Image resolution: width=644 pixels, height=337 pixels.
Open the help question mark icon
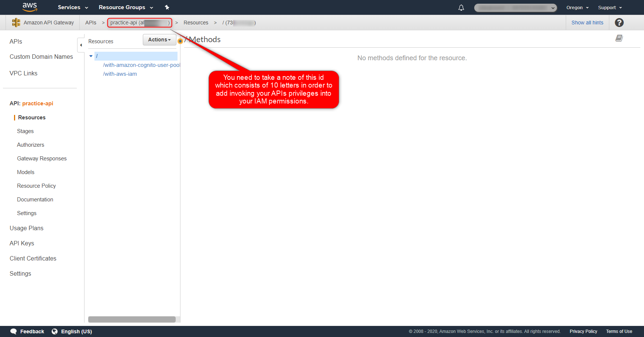pyautogui.click(x=619, y=23)
